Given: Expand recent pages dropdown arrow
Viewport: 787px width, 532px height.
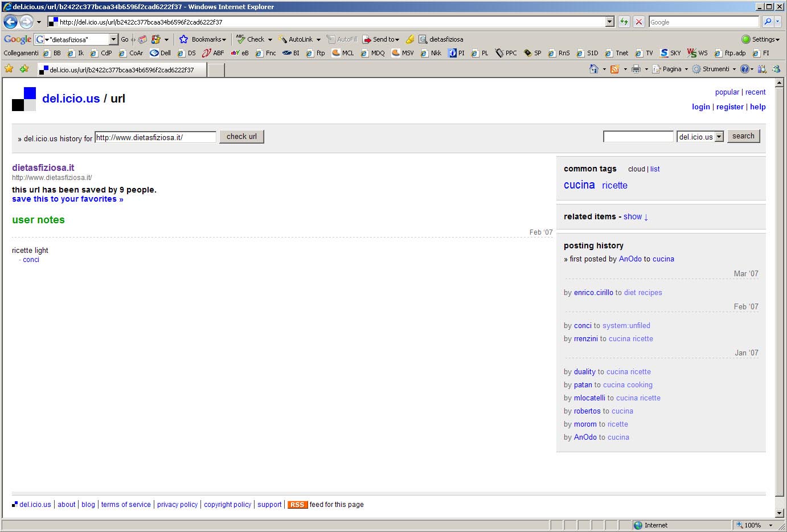Looking at the screenshot, I should [39, 22].
